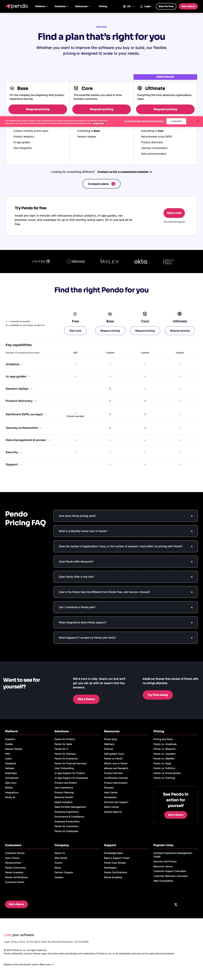
Task: Dismiss the cookie banner with I understand
Action: (176, 121)
